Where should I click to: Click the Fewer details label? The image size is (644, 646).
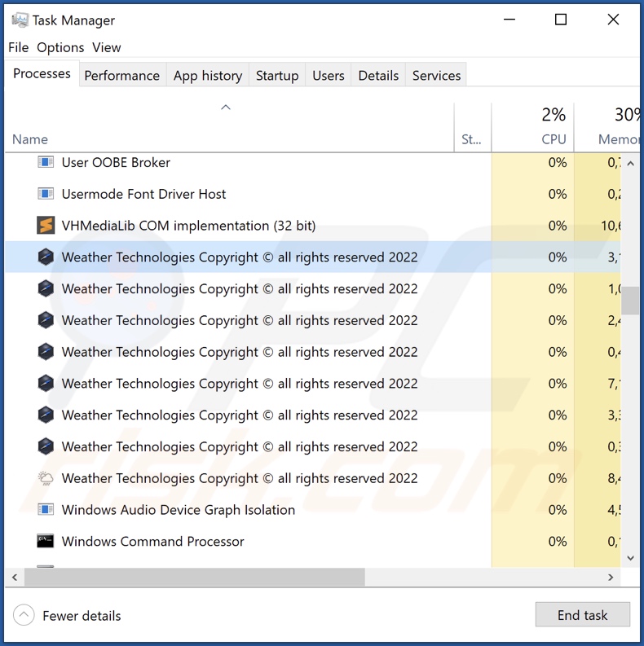coord(82,616)
